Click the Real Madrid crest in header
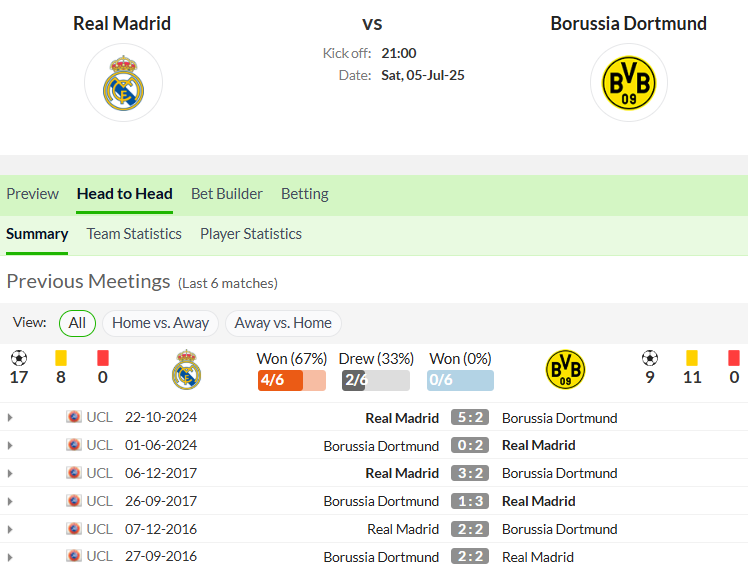Screen dimensions: 748x583 click(124, 83)
